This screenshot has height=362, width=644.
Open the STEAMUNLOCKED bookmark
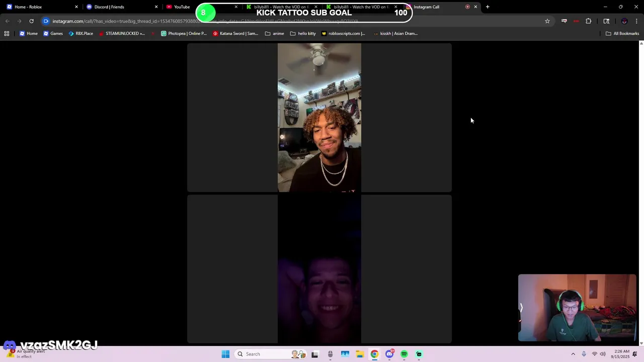[x=122, y=34]
